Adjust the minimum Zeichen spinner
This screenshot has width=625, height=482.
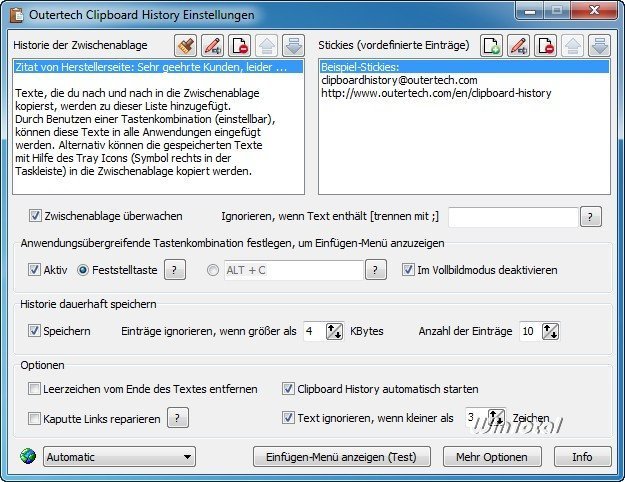496,417
